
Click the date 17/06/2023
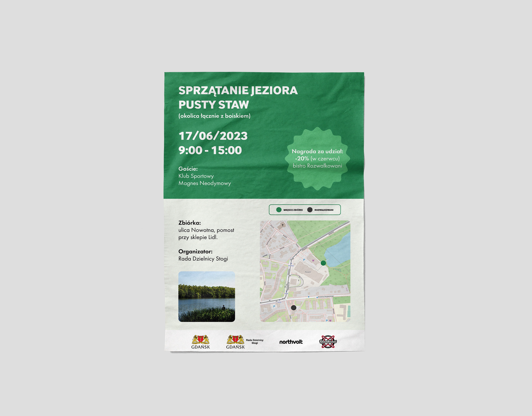pos(213,136)
